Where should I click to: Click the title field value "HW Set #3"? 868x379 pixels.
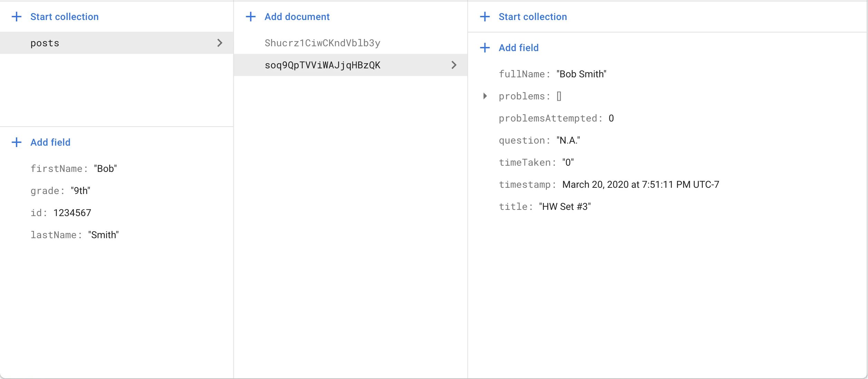(565, 207)
